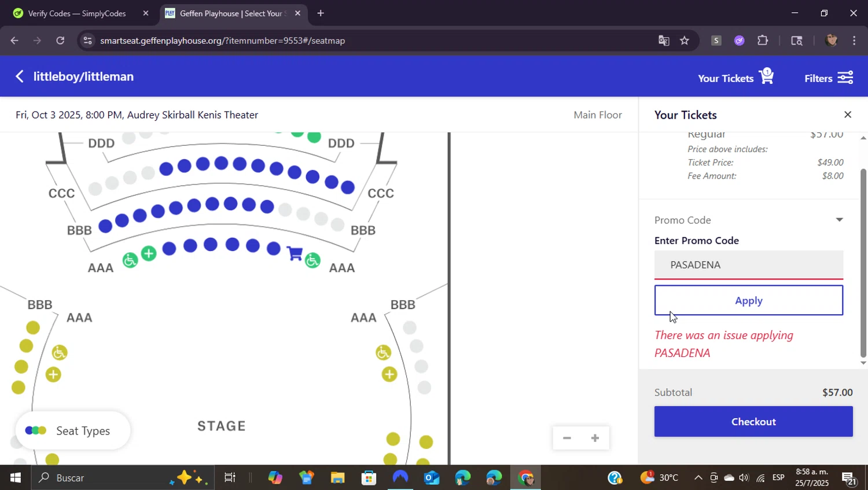Image resolution: width=868 pixels, height=490 pixels.
Task: Go back in browser history
Action: point(14,40)
